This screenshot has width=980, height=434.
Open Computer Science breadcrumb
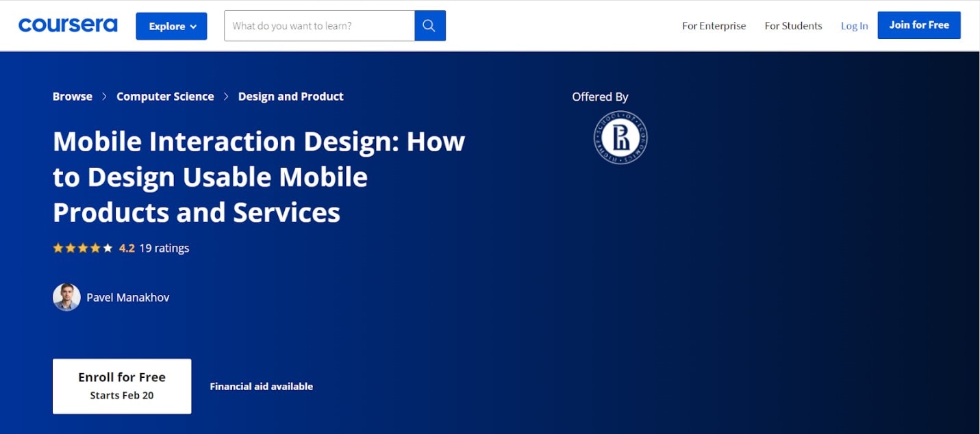coord(165,97)
